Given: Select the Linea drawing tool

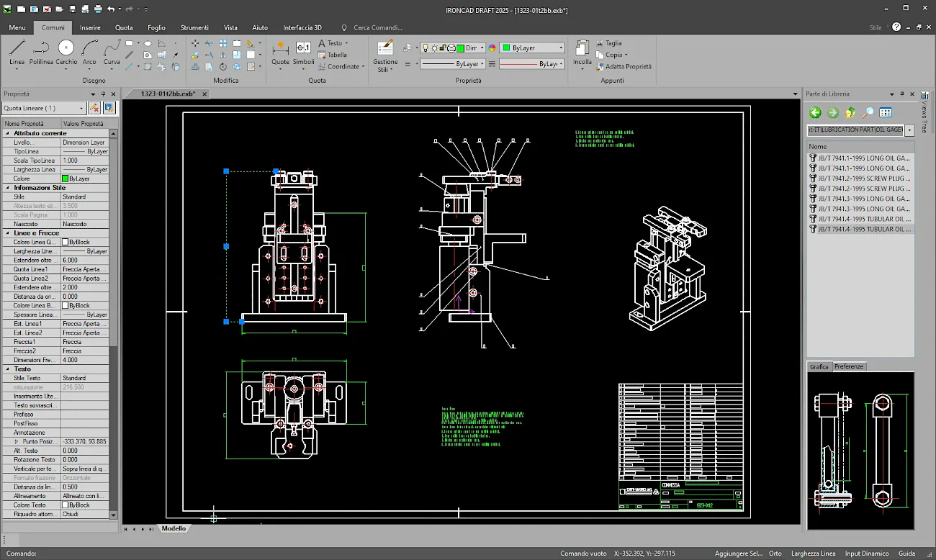Looking at the screenshot, I should tap(17, 50).
